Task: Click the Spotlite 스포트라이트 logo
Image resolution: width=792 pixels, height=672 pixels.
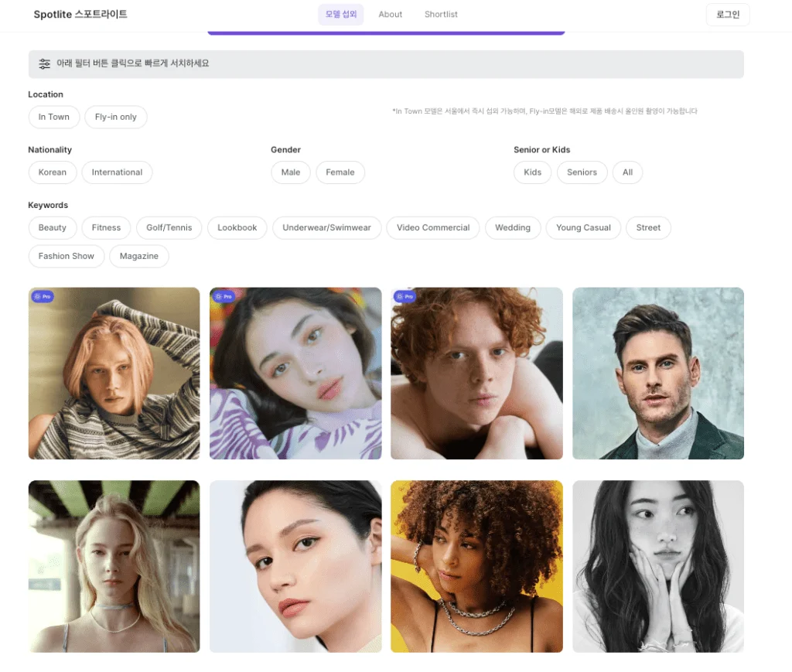Action: (x=80, y=15)
